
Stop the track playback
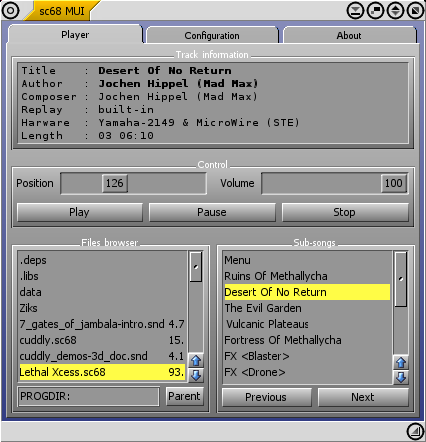[x=345, y=212]
